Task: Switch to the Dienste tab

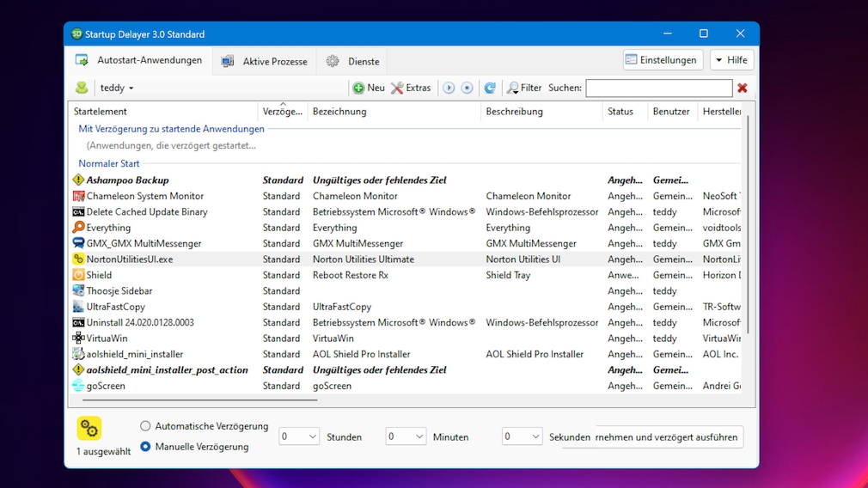Action: pos(352,61)
